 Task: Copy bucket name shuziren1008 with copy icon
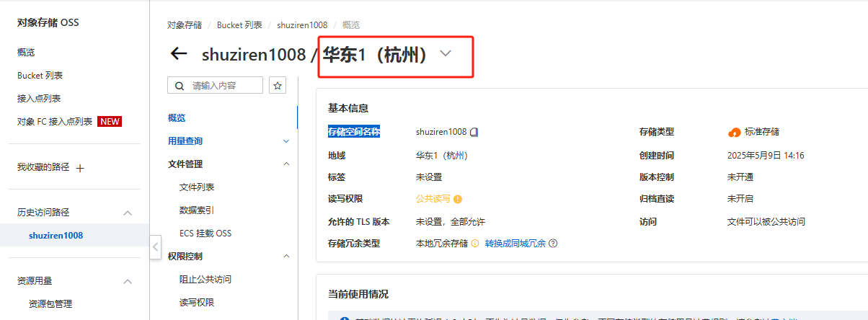474,132
